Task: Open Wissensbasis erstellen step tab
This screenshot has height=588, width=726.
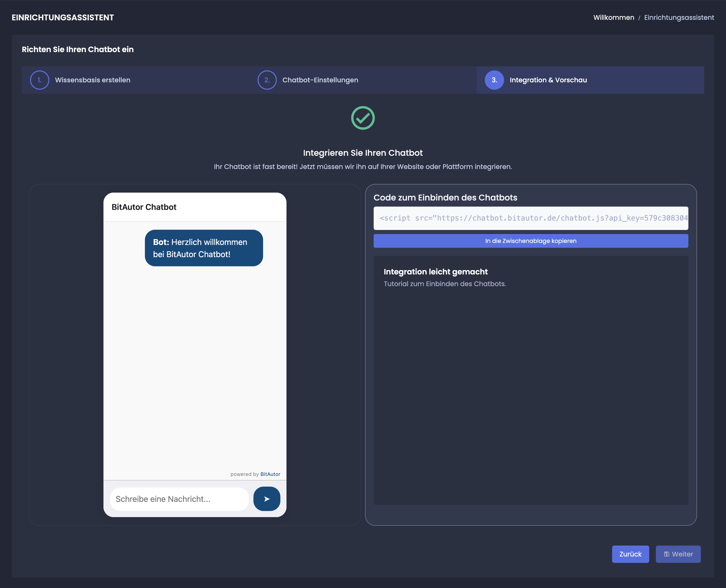Action: [93, 80]
